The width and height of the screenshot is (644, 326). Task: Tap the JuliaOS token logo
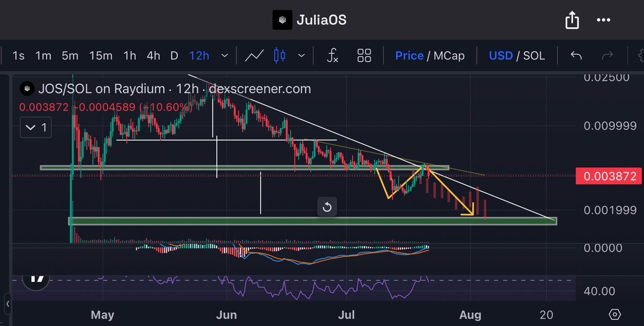tap(282, 20)
